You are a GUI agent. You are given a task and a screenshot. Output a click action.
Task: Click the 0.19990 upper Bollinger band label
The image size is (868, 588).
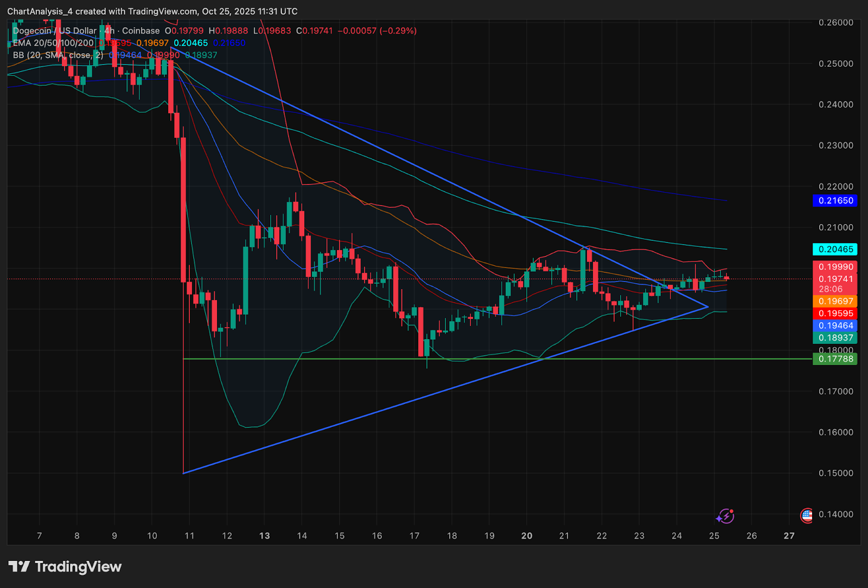(x=835, y=267)
